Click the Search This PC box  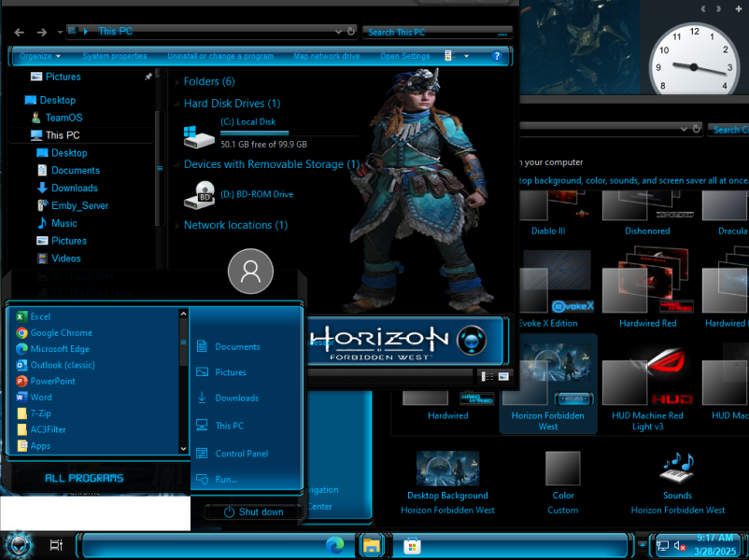click(x=437, y=33)
